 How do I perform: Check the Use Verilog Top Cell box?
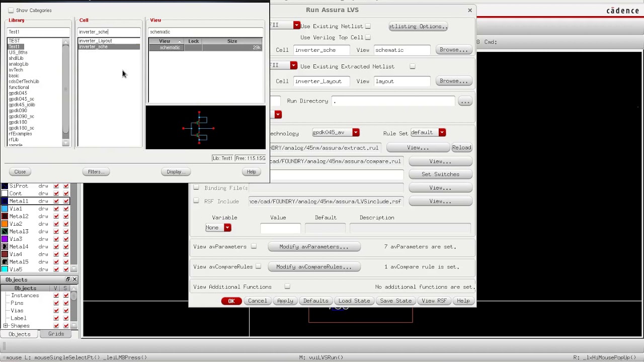[368, 37]
